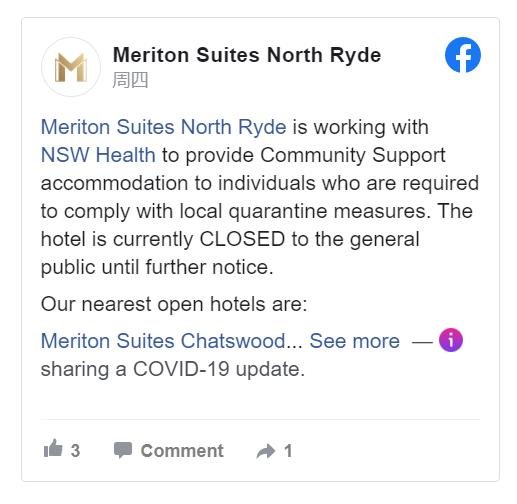Click the comment speech bubble icon
517x504 pixels.
[x=123, y=450]
